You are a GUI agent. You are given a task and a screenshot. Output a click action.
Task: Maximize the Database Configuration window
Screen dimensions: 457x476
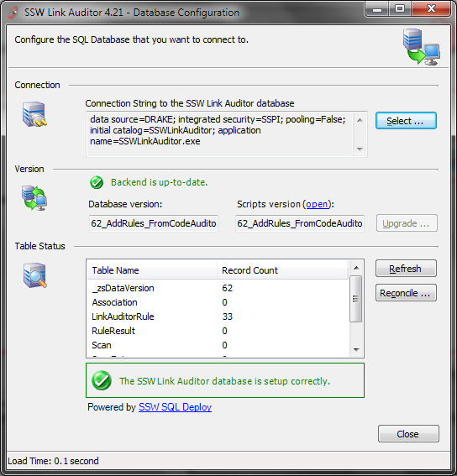pos(400,9)
